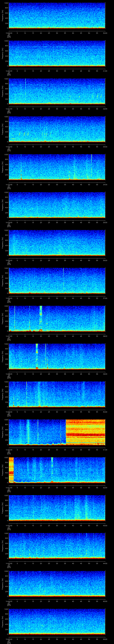Click the 14:42:00 start time label

9,525
